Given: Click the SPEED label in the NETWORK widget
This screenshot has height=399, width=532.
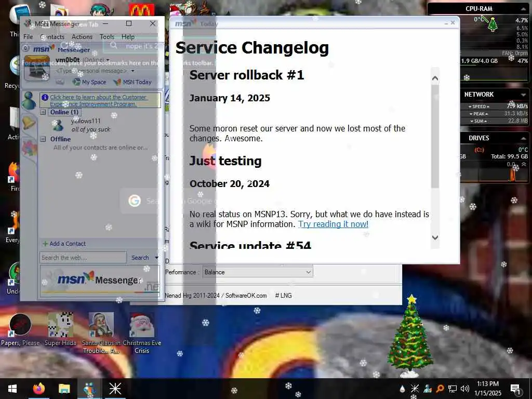Looking at the screenshot, I should [478, 107].
